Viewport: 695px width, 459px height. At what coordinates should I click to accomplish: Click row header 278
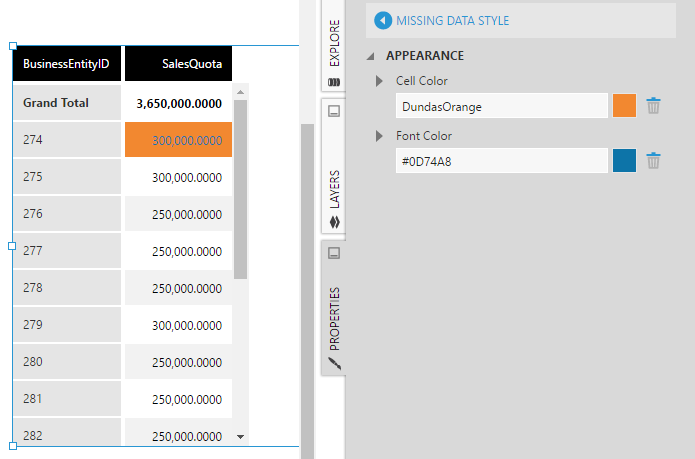[x=66, y=288]
